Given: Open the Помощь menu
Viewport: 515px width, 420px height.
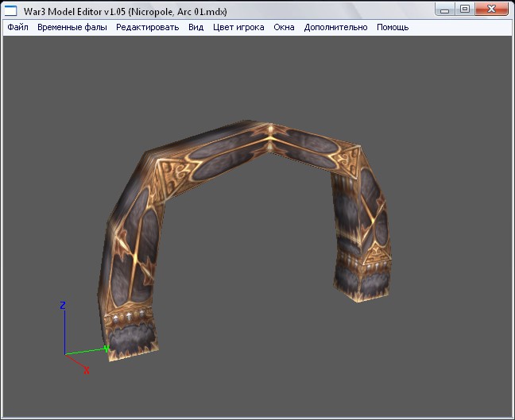Looking at the screenshot, I should [x=393, y=27].
